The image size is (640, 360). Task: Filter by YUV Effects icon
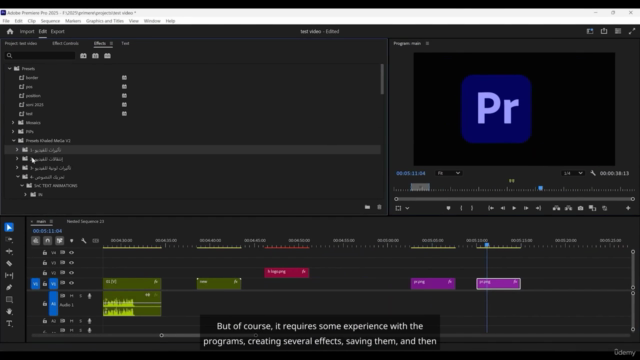point(107,56)
